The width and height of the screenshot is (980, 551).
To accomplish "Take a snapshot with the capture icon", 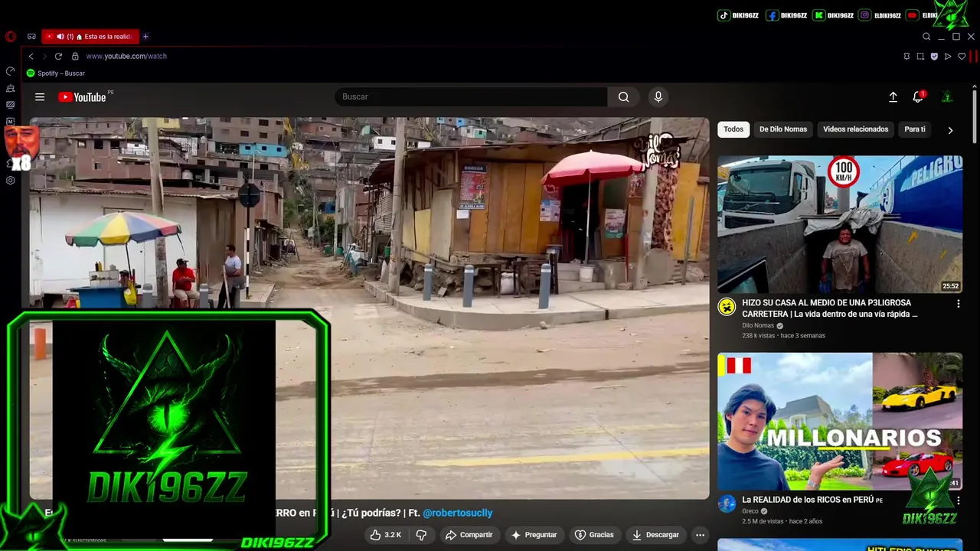I will (920, 56).
